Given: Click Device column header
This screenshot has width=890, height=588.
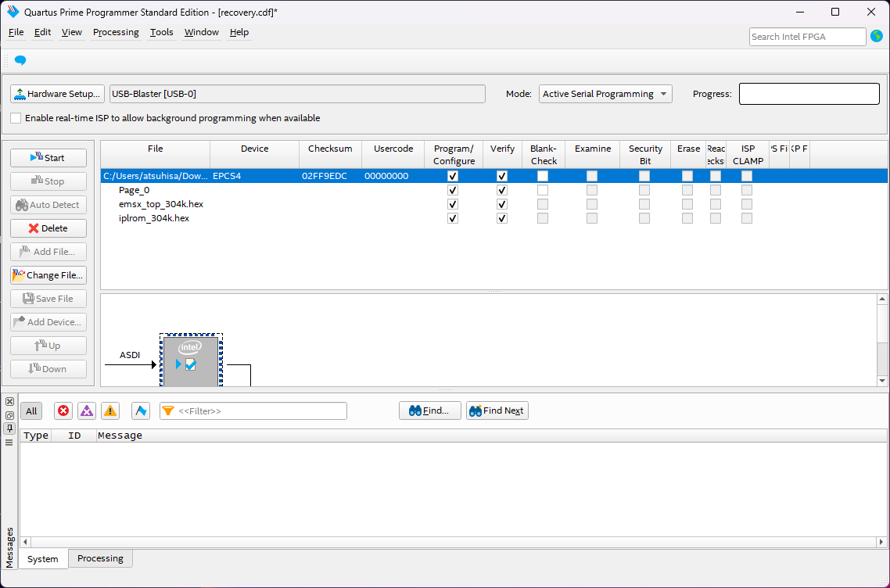Looking at the screenshot, I should [x=254, y=154].
